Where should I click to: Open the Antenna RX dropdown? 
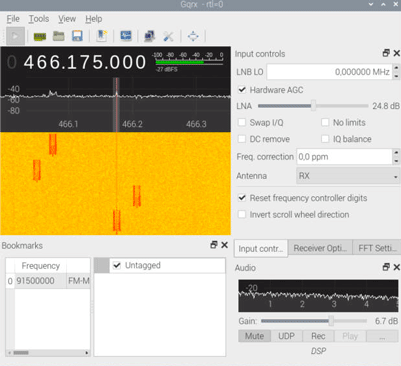point(348,176)
